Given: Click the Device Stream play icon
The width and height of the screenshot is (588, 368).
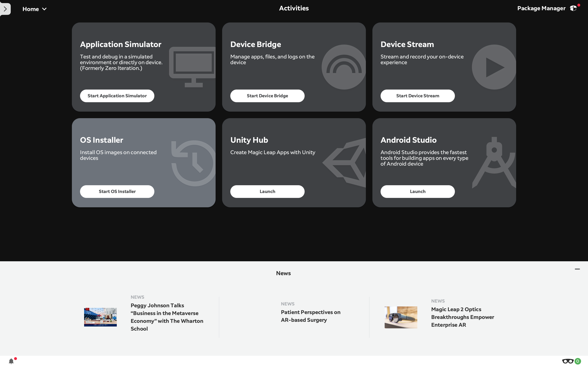Looking at the screenshot, I should (494, 67).
